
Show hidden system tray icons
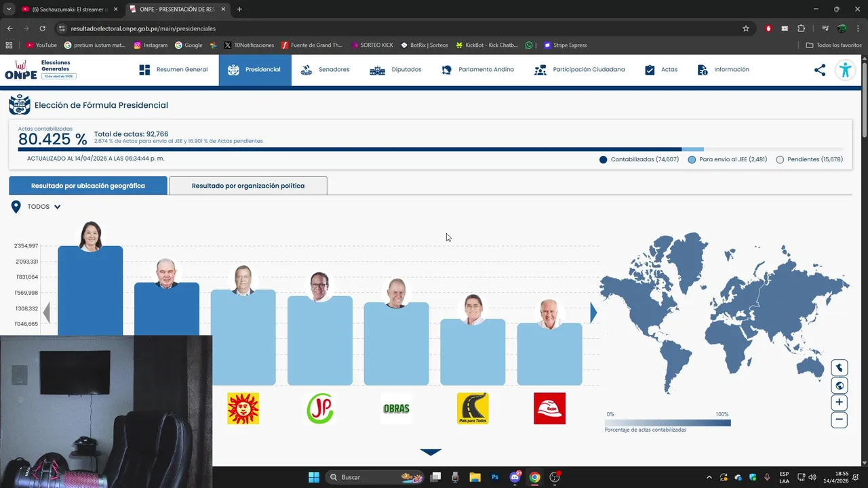tap(709, 477)
